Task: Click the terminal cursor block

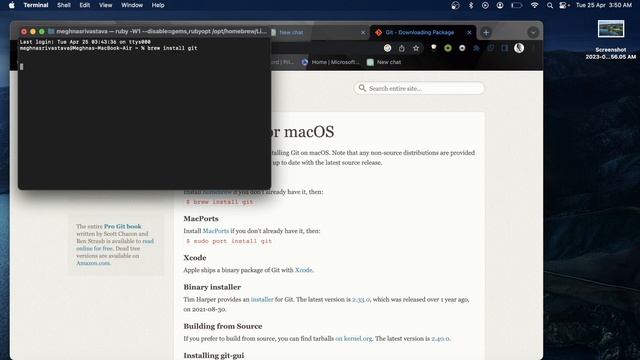Action: coord(22,67)
